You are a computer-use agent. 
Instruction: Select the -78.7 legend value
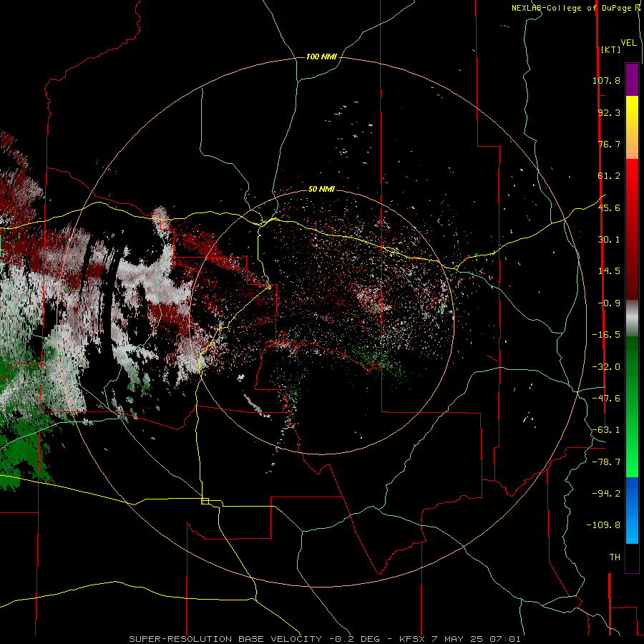pos(606,462)
